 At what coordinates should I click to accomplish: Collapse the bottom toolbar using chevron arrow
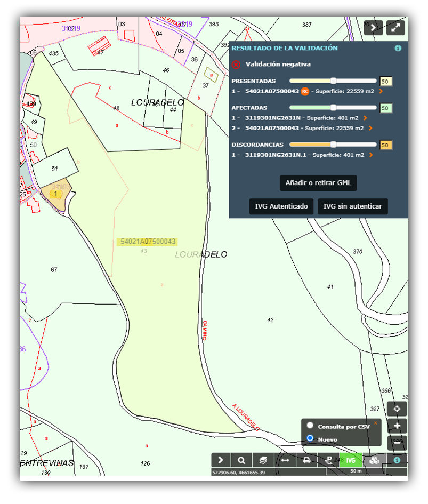click(x=221, y=461)
